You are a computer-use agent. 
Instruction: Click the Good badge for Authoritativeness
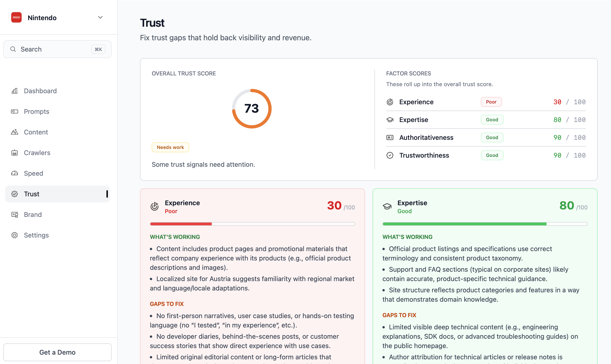click(x=492, y=137)
